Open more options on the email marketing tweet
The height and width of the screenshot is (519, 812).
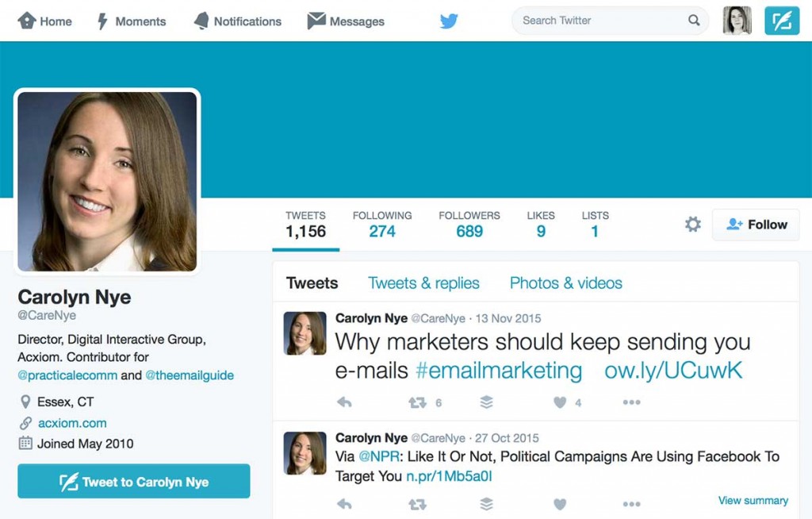pyautogui.click(x=632, y=402)
